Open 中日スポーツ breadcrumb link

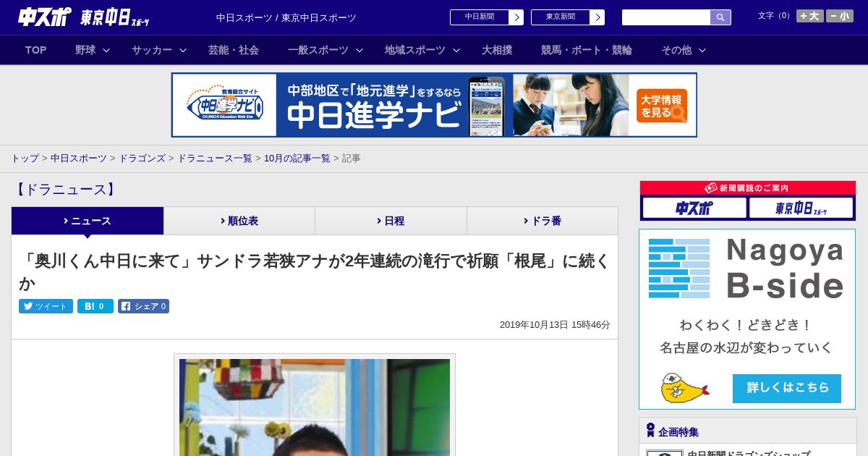coord(79,158)
